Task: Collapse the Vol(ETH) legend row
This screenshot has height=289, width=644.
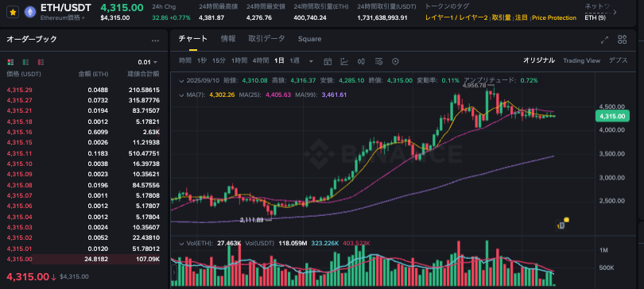Action: coord(181,244)
